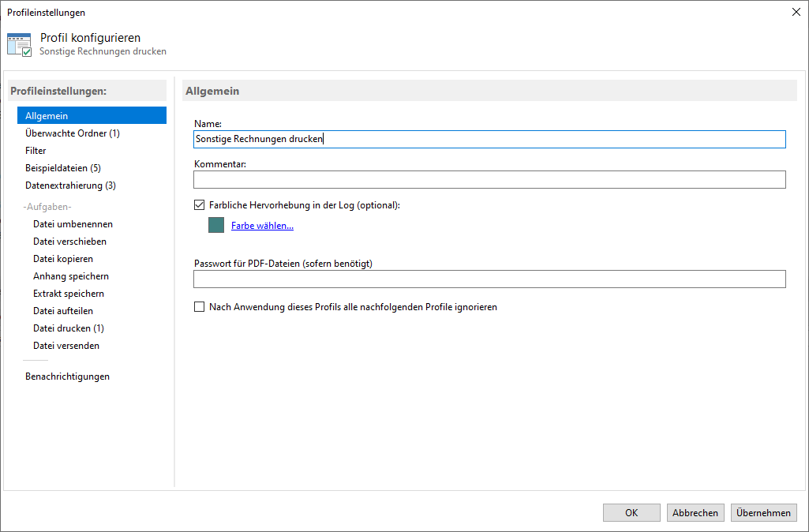Open the Farbe wählen link
This screenshot has width=809, height=532.
[x=262, y=226]
